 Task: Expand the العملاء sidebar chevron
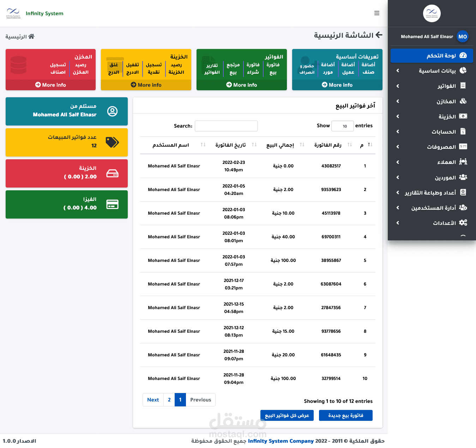(x=398, y=162)
